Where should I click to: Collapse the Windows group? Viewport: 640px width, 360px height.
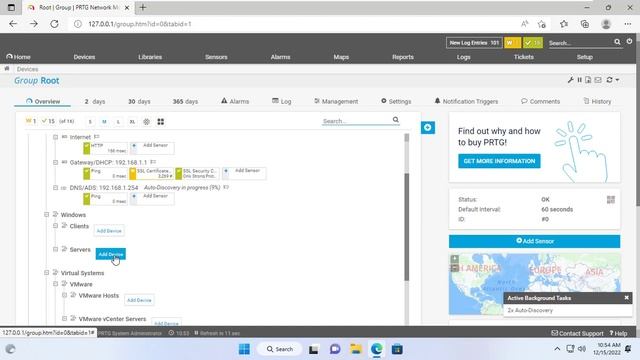point(47,215)
